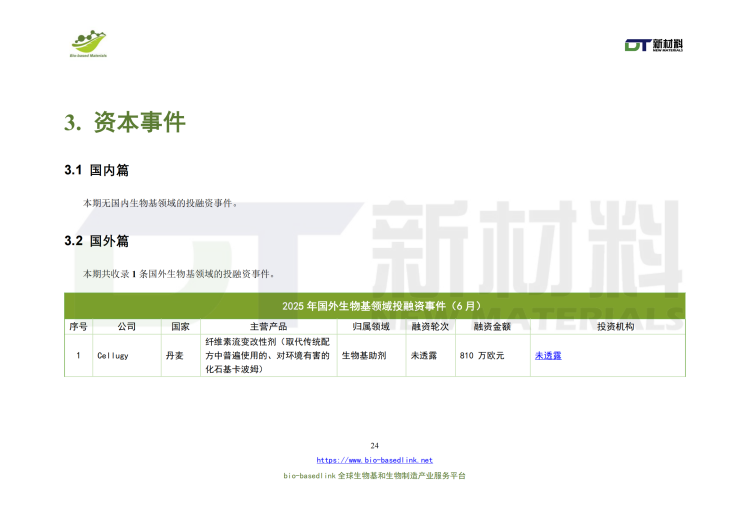Screen dimensions: 750x530
Task: Select the Cellugy company cell
Action: coord(113,356)
